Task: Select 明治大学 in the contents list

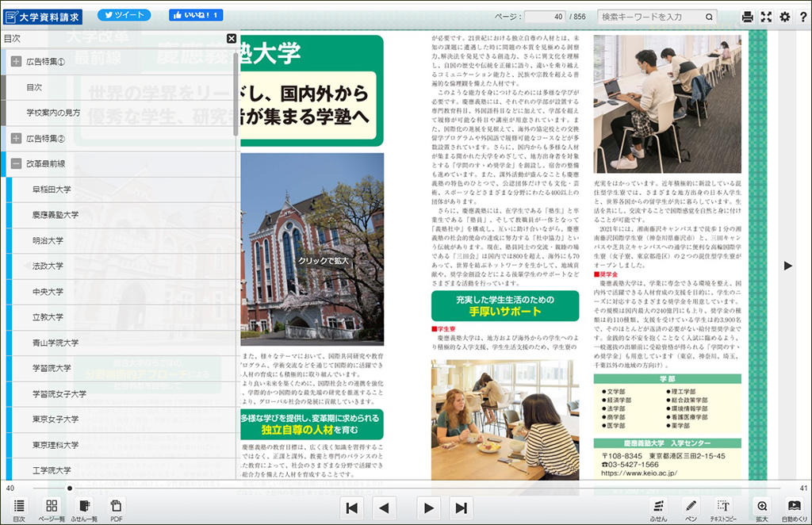Action: [x=48, y=240]
